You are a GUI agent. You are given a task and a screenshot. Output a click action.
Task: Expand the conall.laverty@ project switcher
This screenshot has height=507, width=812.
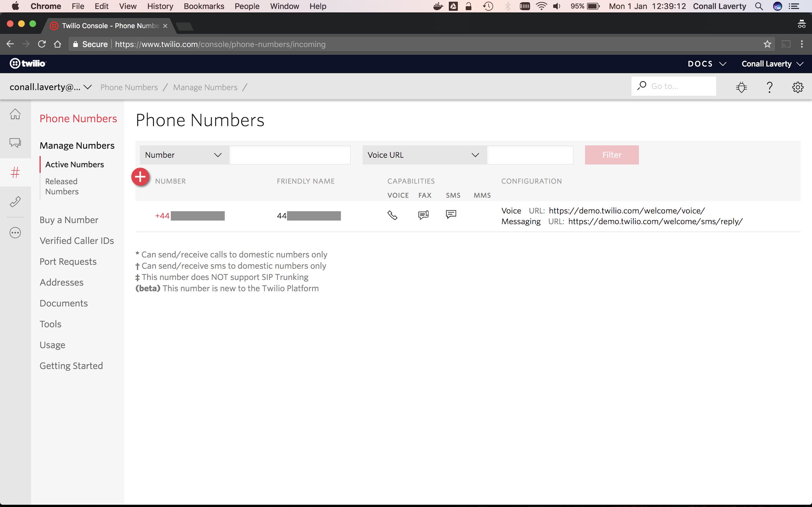click(x=51, y=87)
